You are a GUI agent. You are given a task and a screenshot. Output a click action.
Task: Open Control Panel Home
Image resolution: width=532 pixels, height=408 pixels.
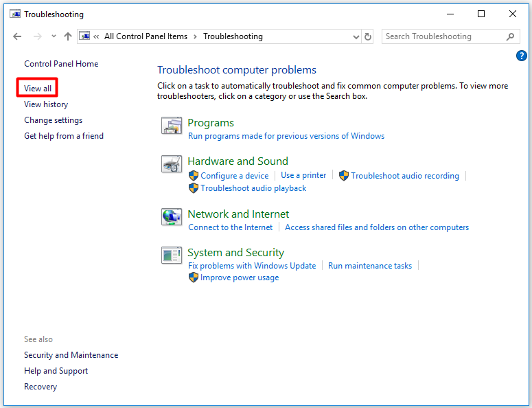pyautogui.click(x=61, y=64)
